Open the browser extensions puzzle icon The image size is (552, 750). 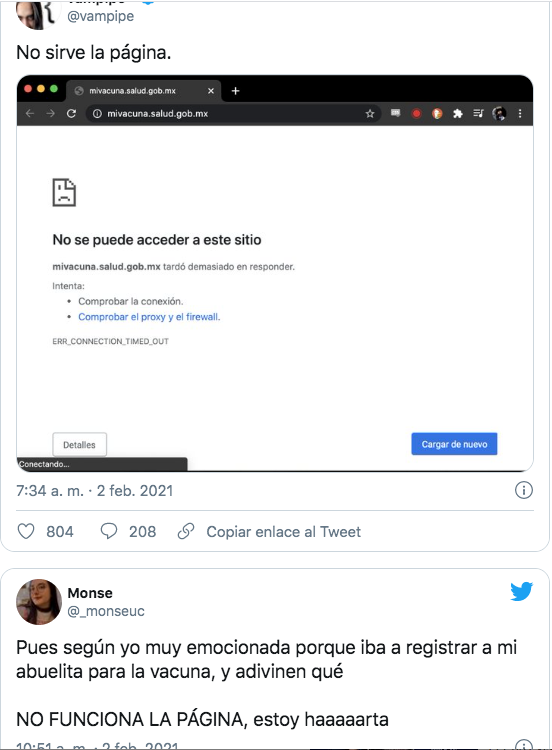click(458, 113)
